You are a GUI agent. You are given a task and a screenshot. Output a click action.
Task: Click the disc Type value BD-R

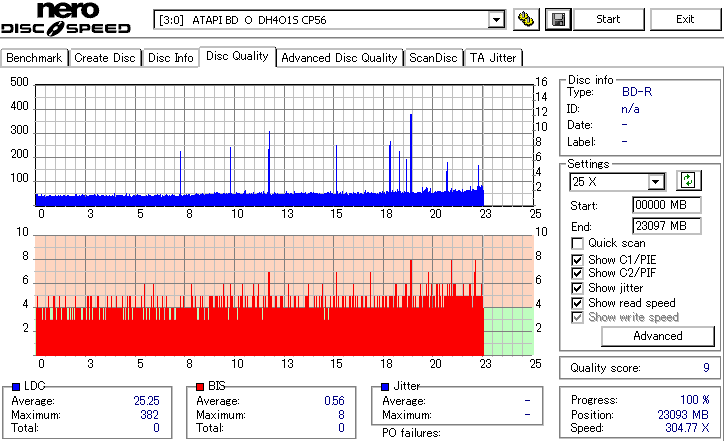pyautogui.click(x=637, y=92)
